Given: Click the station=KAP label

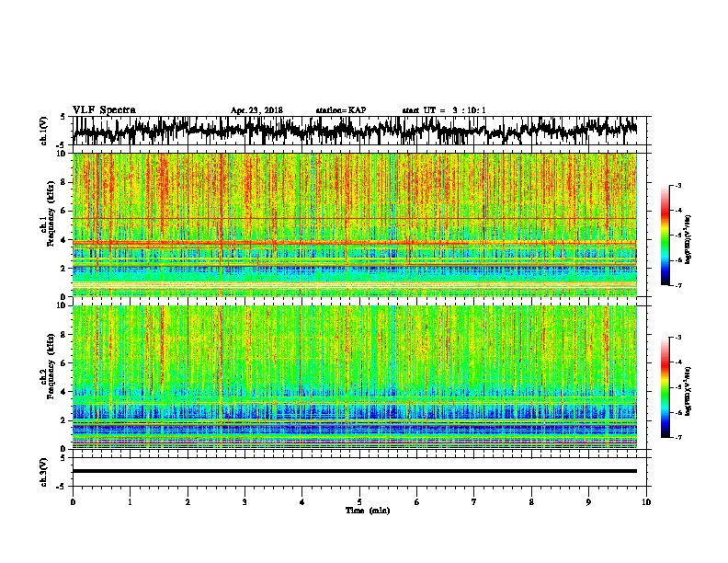Looking at the screenshot, I should [x=341, y=110].
